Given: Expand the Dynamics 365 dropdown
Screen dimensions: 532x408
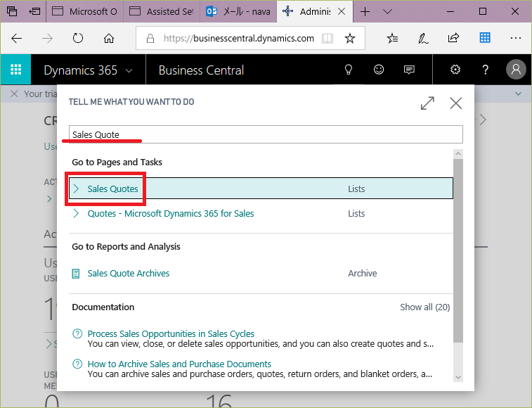Looking at the screenshot, I should pos(129,70).
